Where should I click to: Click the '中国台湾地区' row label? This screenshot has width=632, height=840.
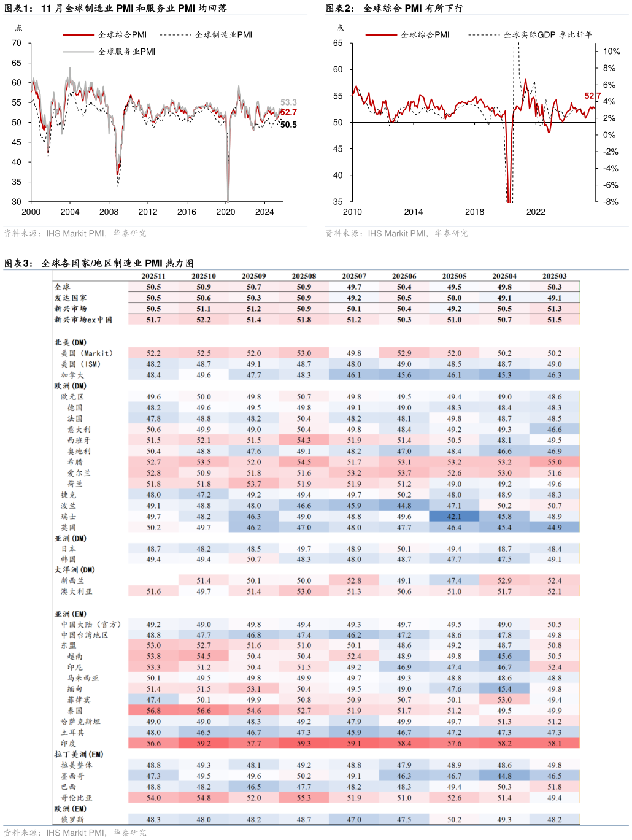pyautogui.click(x=85, y=635)
